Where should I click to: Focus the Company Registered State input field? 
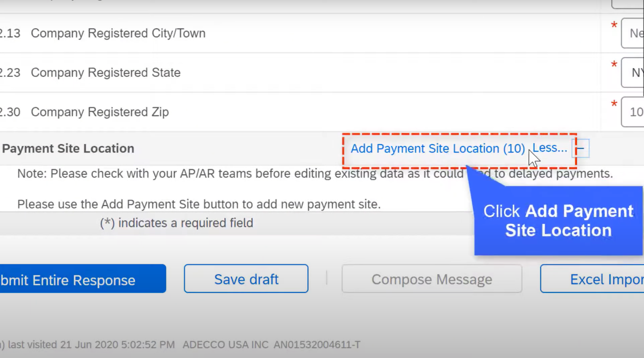coord(633,72)
